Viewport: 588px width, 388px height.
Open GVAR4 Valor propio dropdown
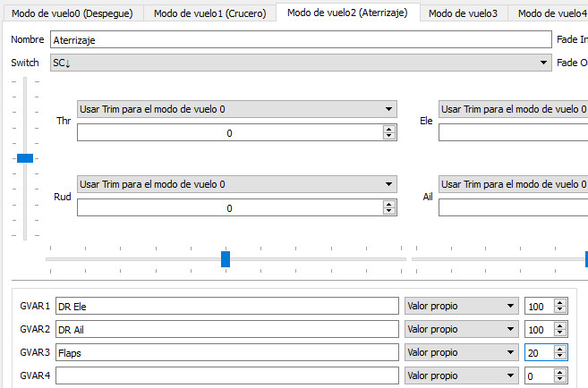462,375
